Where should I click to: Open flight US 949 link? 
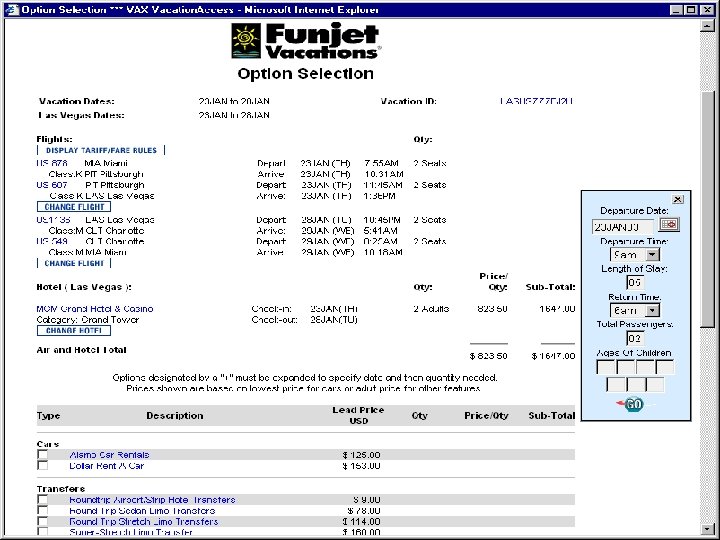52,241
